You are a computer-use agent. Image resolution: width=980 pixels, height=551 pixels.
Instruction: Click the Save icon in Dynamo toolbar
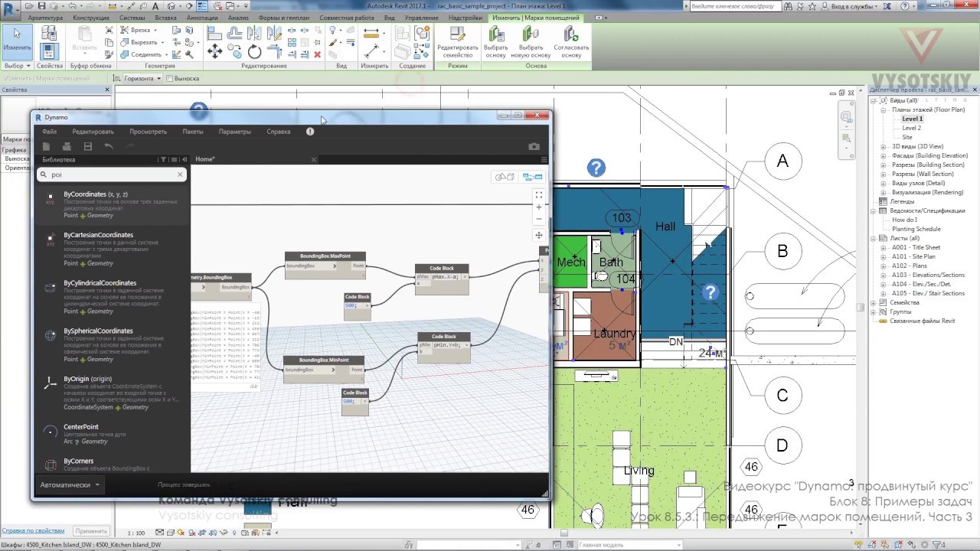(87, 146)
